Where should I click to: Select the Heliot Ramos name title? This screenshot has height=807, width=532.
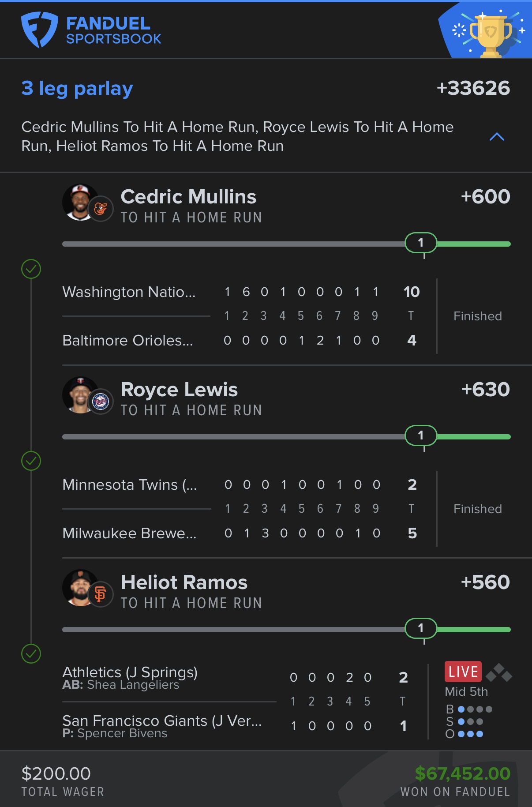point(184,582)
